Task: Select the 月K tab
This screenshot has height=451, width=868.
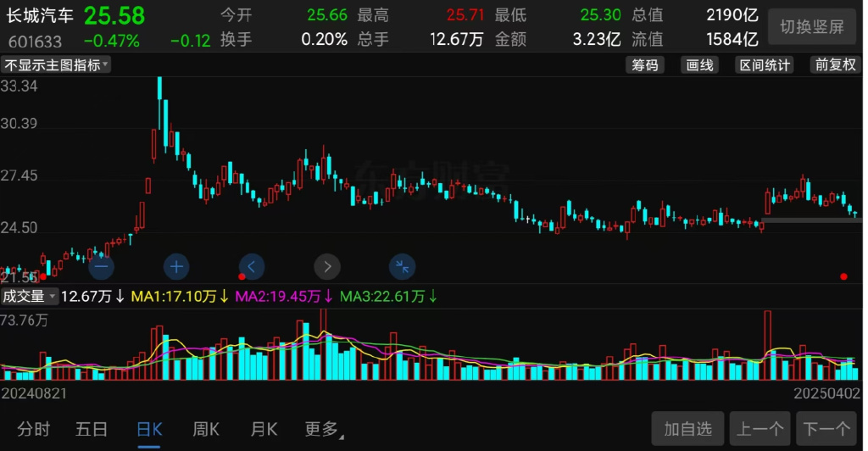Action: 264,429
